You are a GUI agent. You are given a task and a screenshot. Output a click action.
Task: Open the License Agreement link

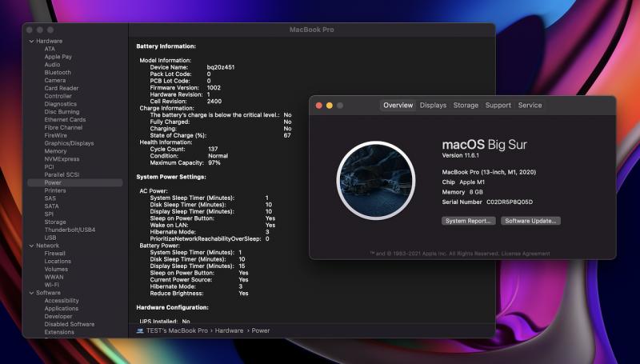(526, 254)
